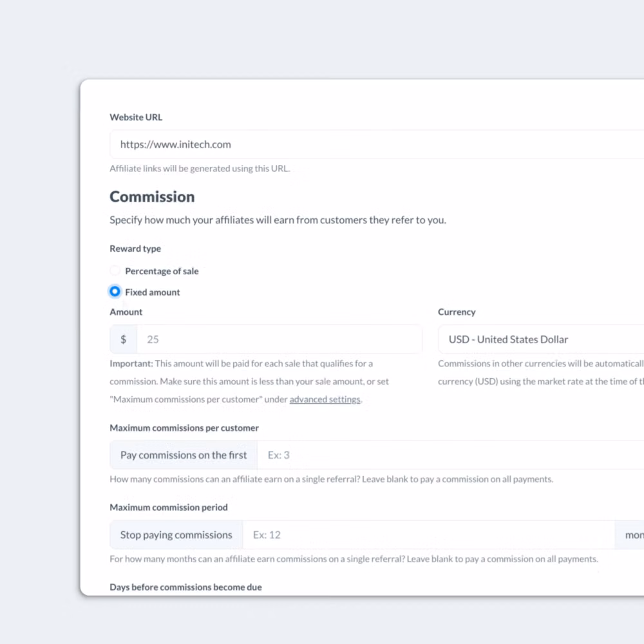Viewport: 644px width, 644px height.
Task: Click 'Days before commissions become due' label
Action: point(185,587)
